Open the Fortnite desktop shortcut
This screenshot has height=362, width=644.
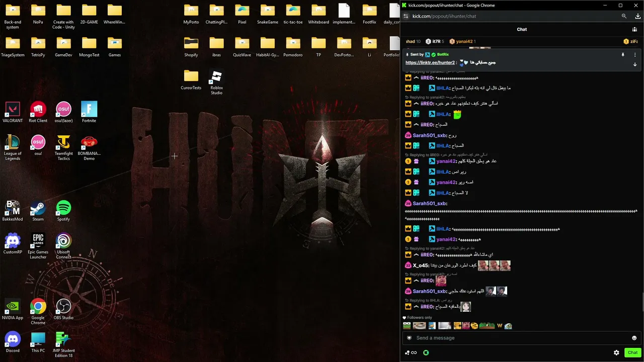coord(89,113)
